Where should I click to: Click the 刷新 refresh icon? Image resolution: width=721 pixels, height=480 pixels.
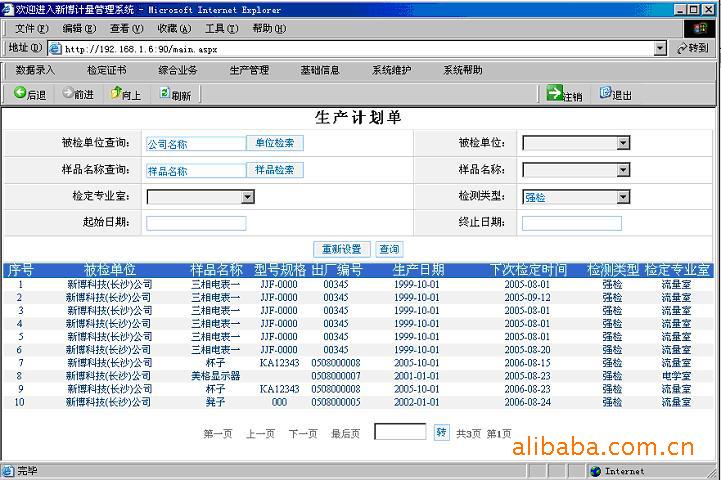[x=164, y=93]
